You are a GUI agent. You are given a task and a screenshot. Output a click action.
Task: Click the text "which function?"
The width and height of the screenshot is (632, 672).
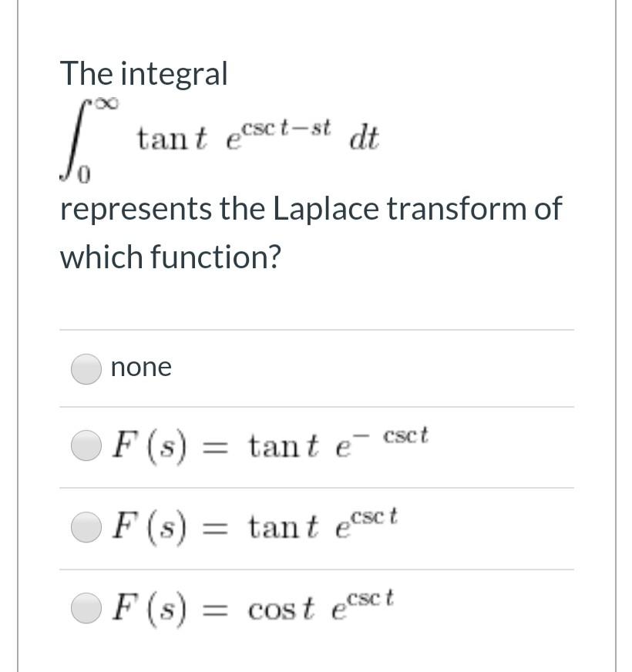[x=170, y=257]
